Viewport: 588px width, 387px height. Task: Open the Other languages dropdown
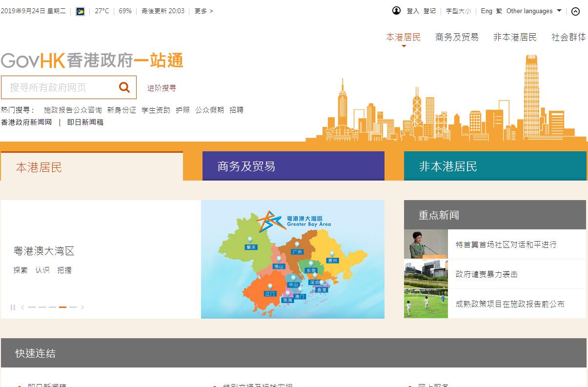(x=533, y=11)
